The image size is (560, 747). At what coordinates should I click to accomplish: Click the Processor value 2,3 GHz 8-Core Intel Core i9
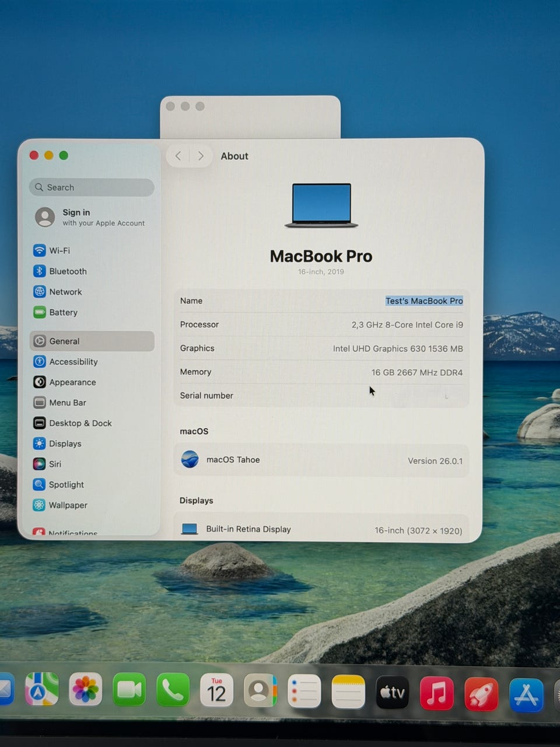click(x=407, y=325)
